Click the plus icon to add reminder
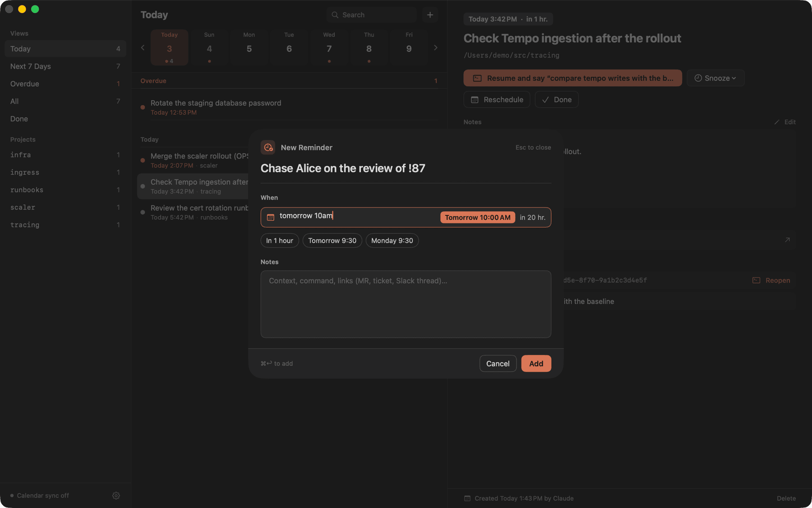 point(430,15)
